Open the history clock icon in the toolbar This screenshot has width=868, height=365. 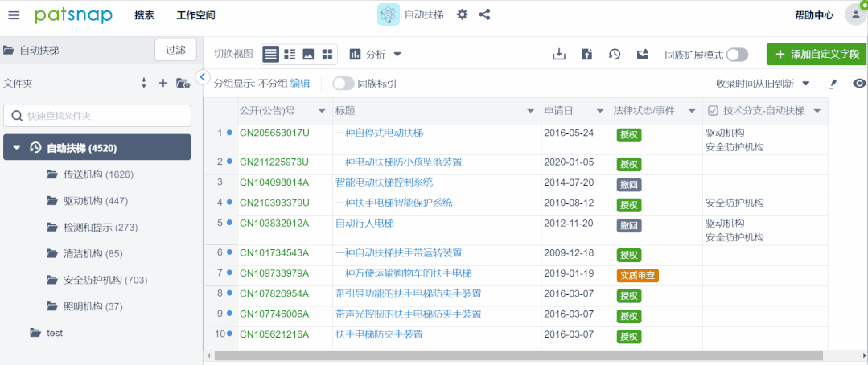[x=615, y=54]
